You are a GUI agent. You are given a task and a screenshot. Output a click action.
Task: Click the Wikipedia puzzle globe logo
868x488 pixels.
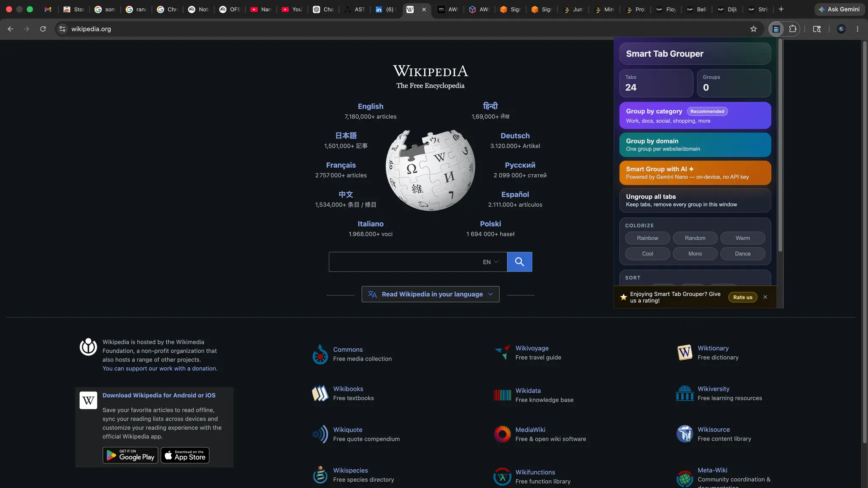430,170
